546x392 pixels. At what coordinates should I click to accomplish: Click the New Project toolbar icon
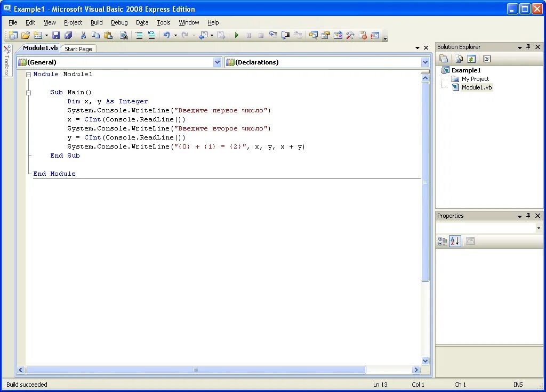coord(13,35)
